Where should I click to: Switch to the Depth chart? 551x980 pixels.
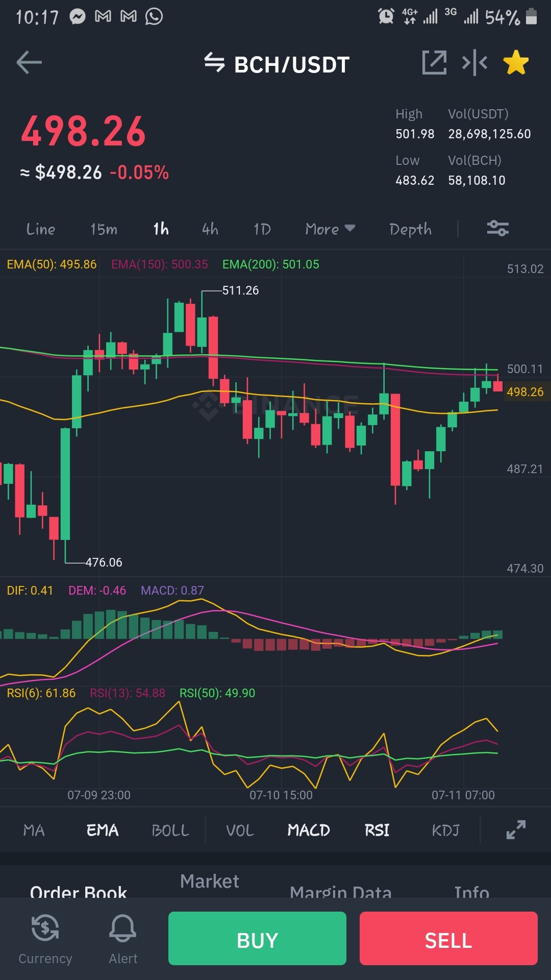tap(411, 230)
